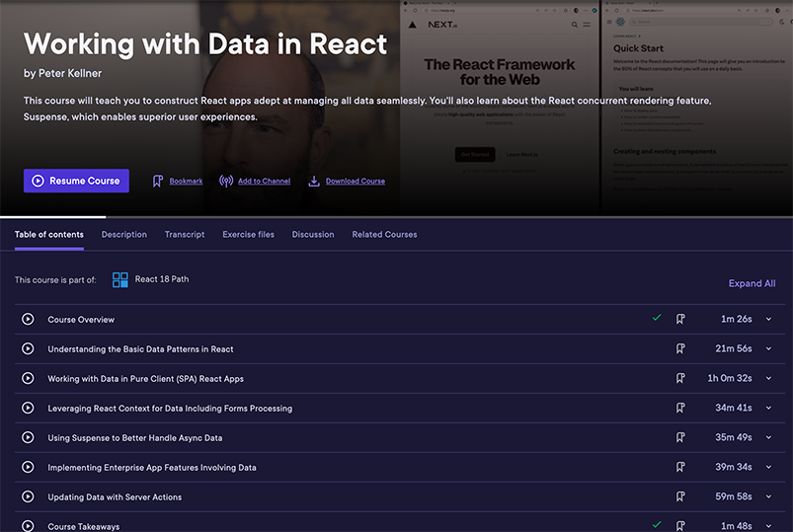
Task: Click the Download Course arrow icon
Action: pyautogui.click(x=314, y=181)
